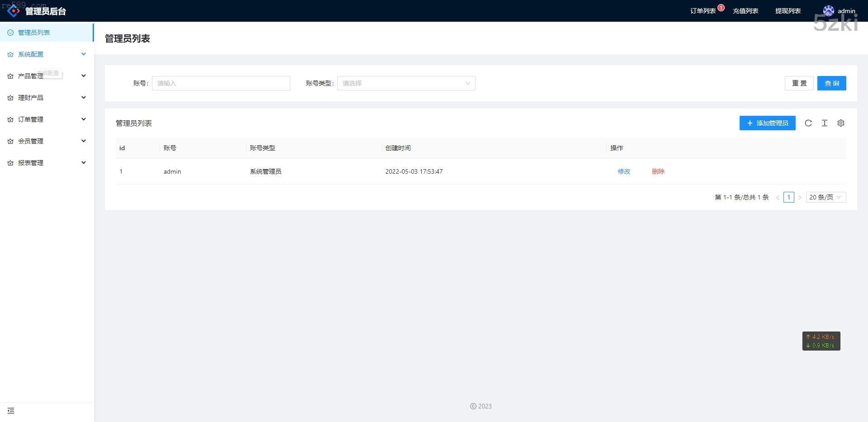The width and height of the screenshot is (868, 422).
Task: Click the admin backend logo icon
Action: (14, 11)
